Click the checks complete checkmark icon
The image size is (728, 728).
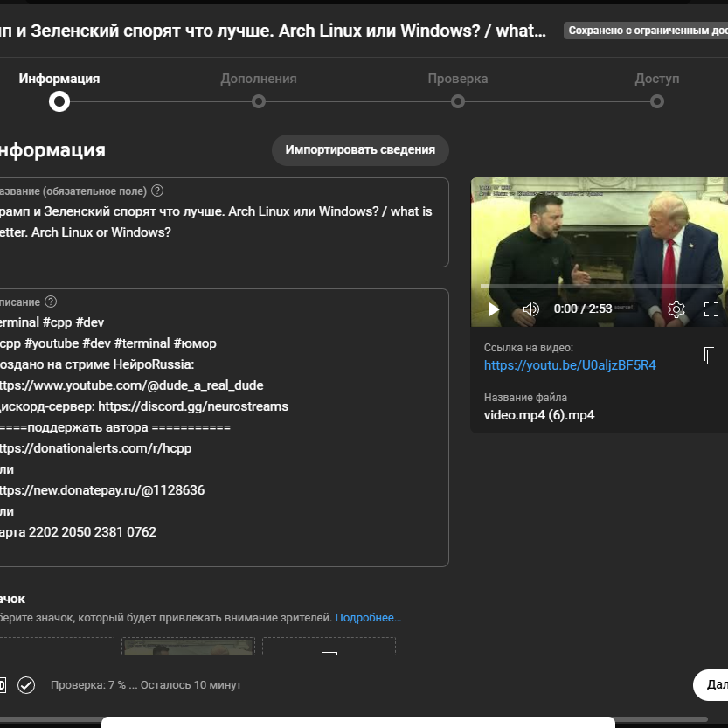[26, 685]
